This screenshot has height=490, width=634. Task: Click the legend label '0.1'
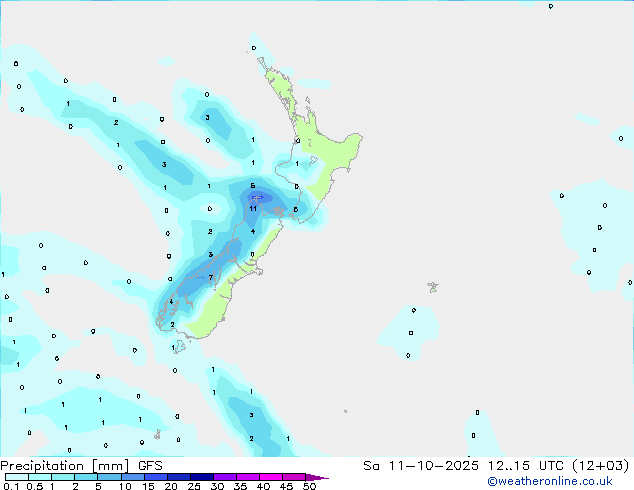tap(11, 486)
